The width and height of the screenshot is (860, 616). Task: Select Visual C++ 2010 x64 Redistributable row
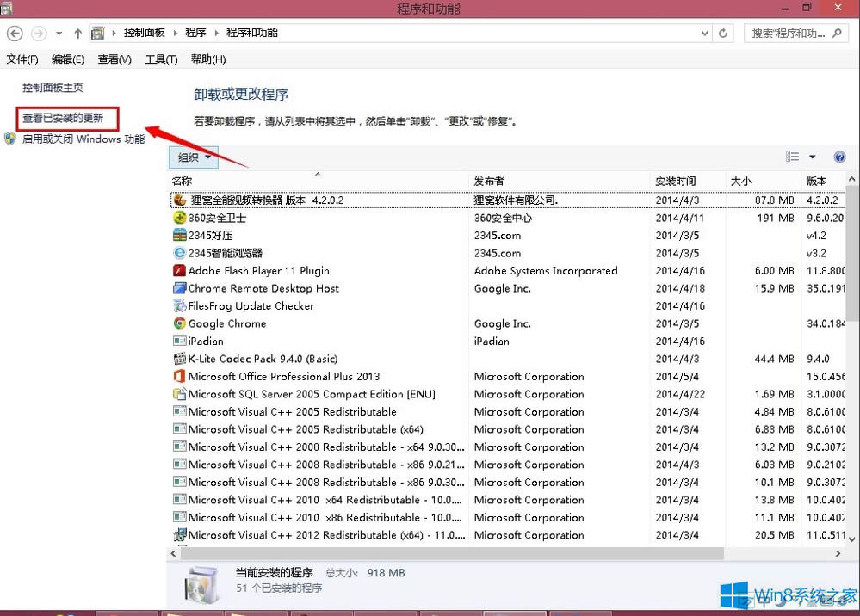pyautogui.click(x=509, y=500)
